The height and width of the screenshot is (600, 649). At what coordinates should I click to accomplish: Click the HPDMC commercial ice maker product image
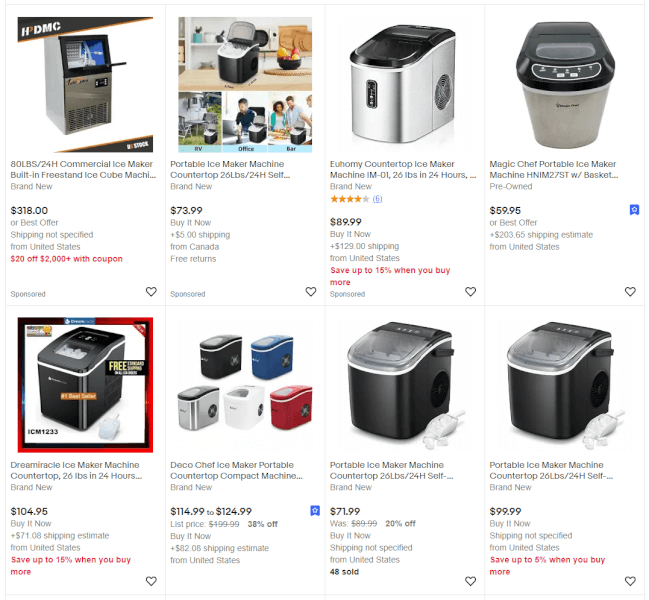[x=85, y=85]
